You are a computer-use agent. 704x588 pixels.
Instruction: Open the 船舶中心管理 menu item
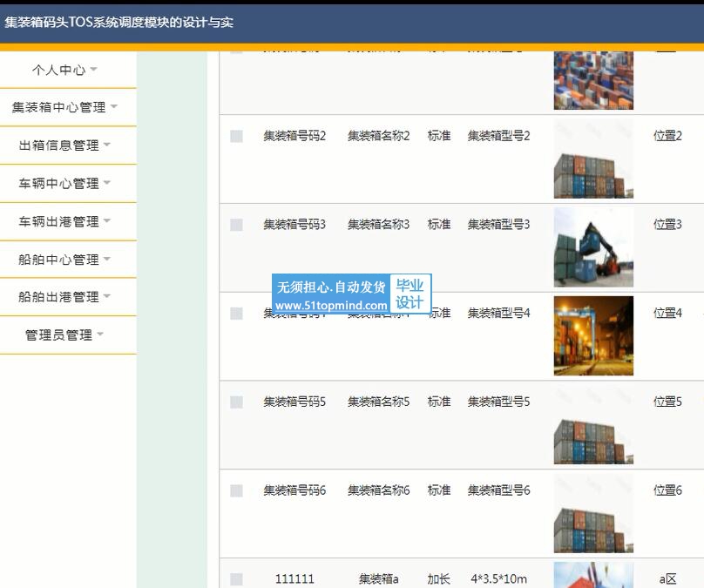[64, 259]
